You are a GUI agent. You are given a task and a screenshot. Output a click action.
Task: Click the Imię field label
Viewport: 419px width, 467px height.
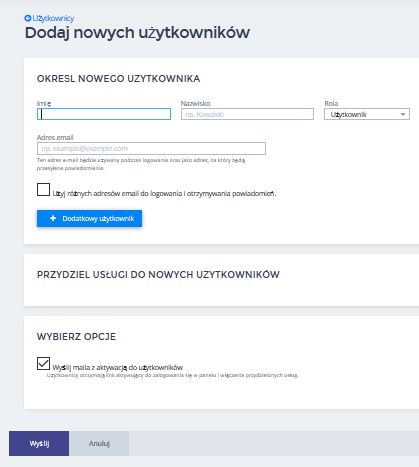pyautogui.click(x=44, y=104)
